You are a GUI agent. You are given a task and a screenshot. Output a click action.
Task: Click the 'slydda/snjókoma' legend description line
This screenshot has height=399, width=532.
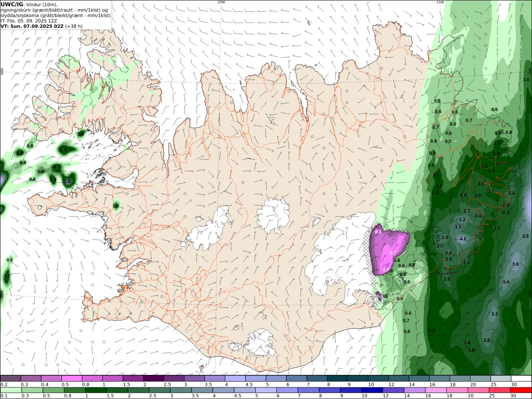[56, 15]
